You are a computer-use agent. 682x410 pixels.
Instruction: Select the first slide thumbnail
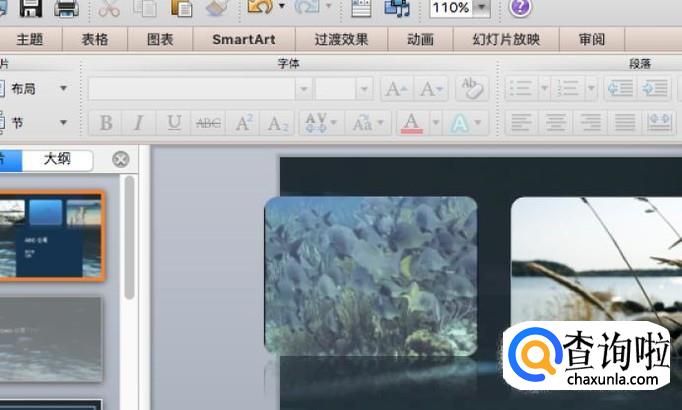click(x=50, y=237)
